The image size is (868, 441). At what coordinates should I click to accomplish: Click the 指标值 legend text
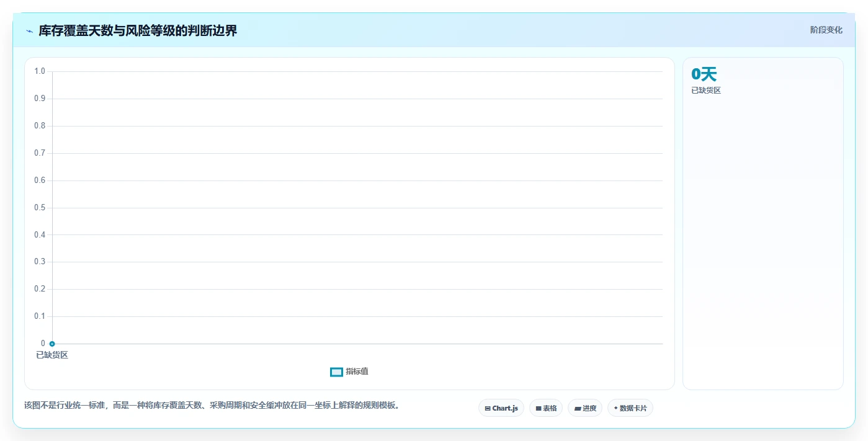[357, 372]
